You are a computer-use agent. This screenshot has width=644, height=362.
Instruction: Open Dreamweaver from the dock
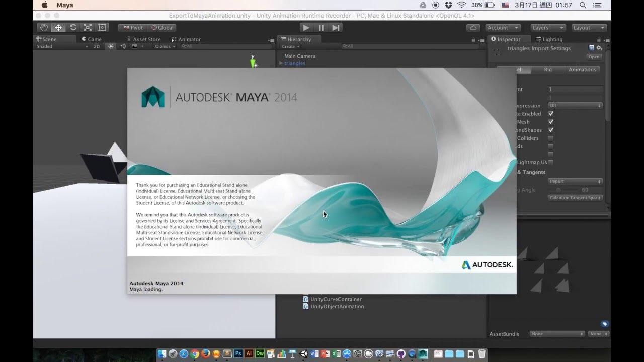pyautogui.click(x=260, y=354)
